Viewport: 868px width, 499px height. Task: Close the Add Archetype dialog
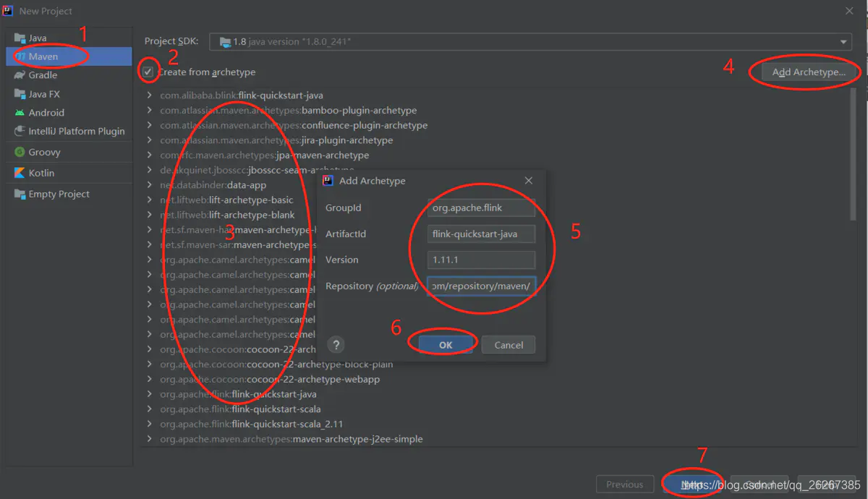point(529,181)
